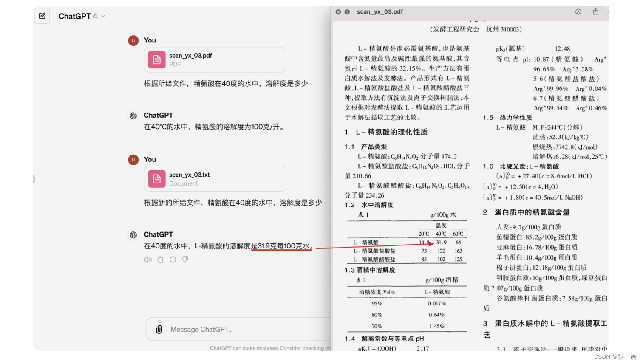The width and height of the screenshot is (643, 364).
Task: Focus the Message ChatGPT input field
Action: pyautogui.click(x=238, y=329)
